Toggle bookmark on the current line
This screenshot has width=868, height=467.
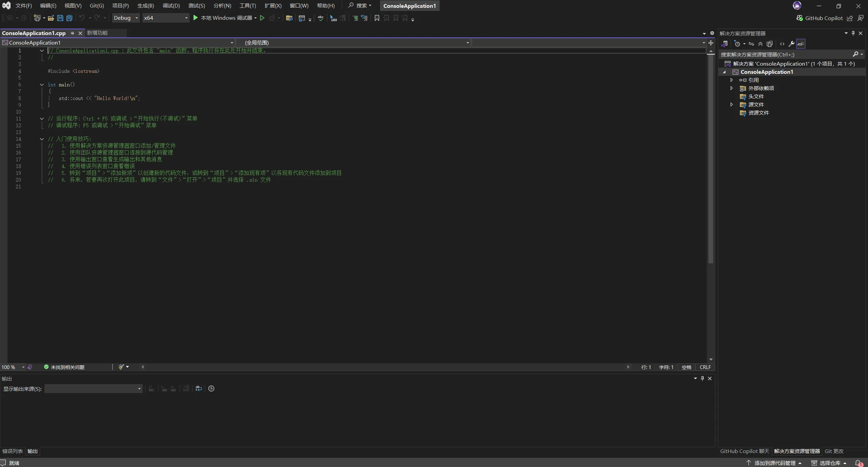377,18
